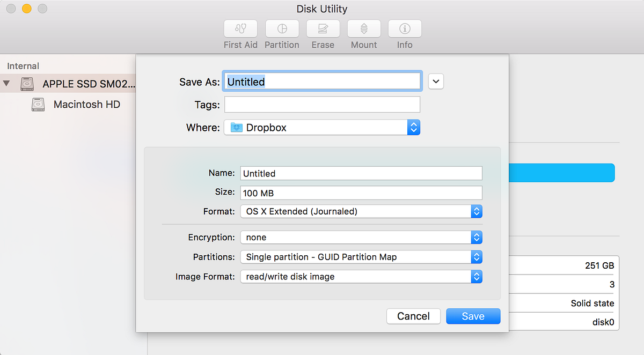Click the Save button

point(473,316)
